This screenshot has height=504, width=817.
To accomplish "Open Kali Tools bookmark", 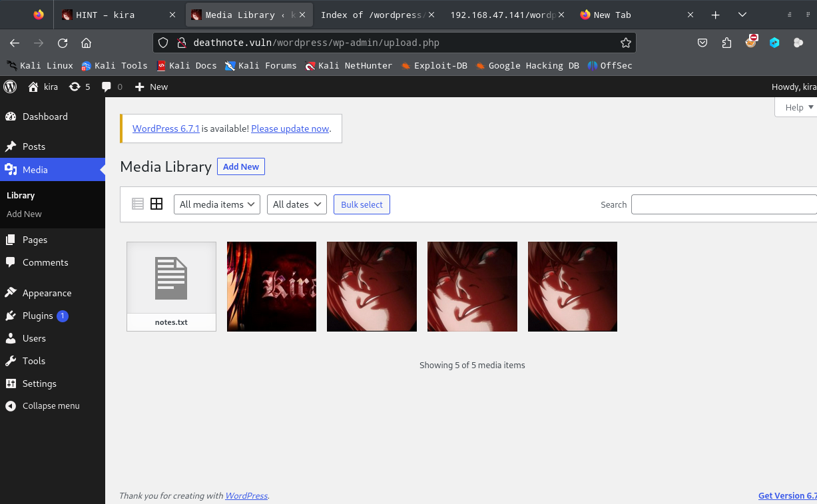I will (x=115, y=65).
